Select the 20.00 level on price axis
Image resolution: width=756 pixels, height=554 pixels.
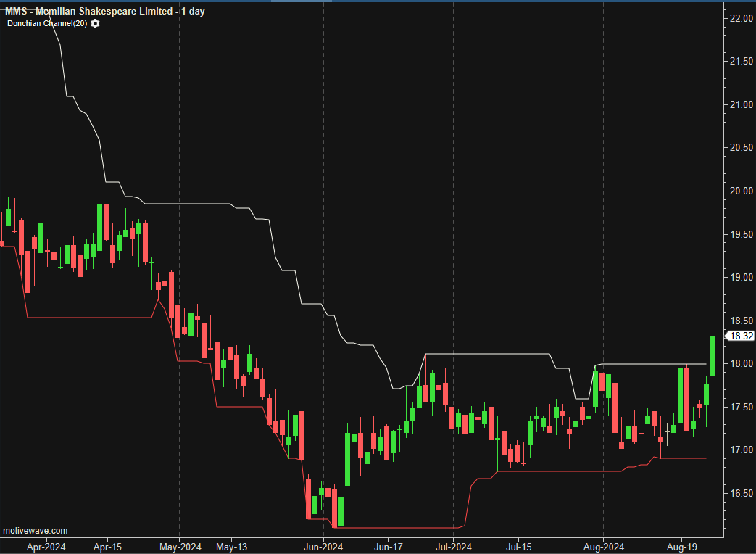pos(740,191)
